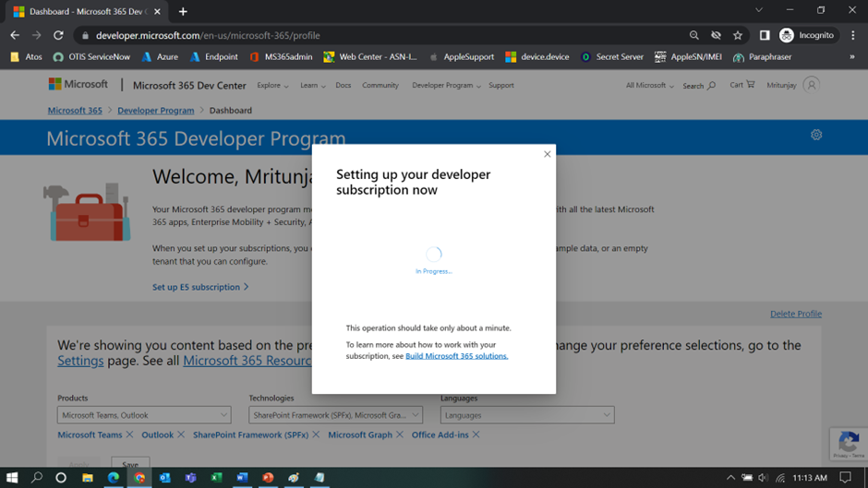Open the Paraphraser bookmark
This screenshot has width=868, height=488.
(x=762, y=57)
